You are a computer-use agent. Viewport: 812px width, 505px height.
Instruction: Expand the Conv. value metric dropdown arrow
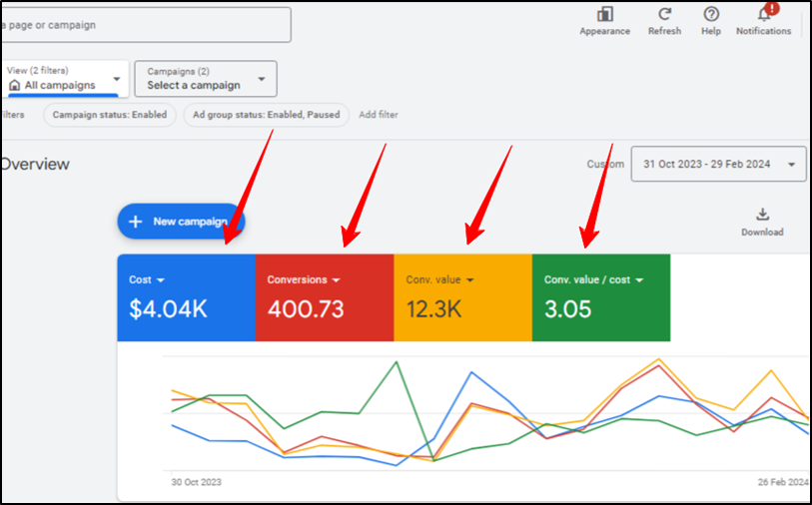[x=469, y=280]
